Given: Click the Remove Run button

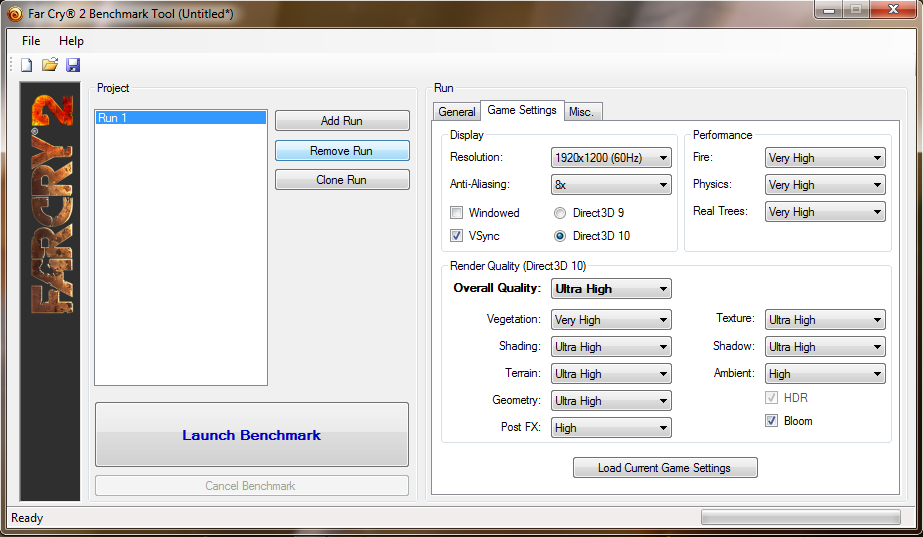Looking at the screenshot, I should click(342, 151).
